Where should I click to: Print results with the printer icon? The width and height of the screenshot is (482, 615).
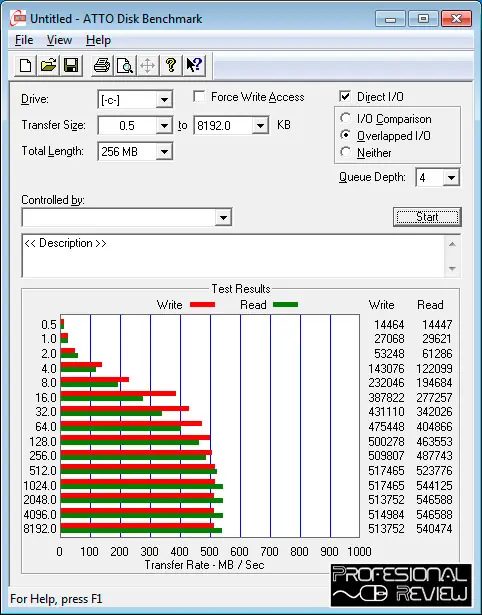click(102, 65)
